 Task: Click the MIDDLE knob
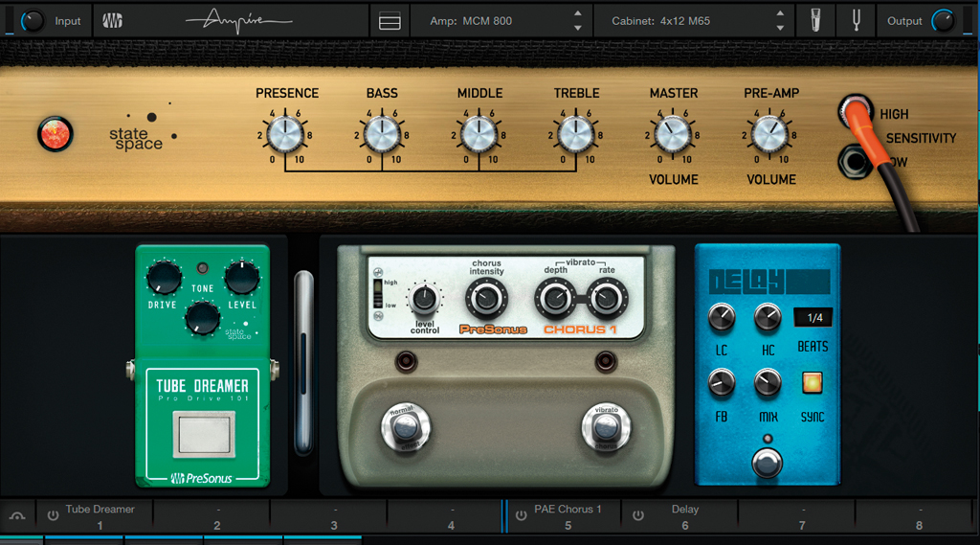pyautogui.click(x=479, y=135)
